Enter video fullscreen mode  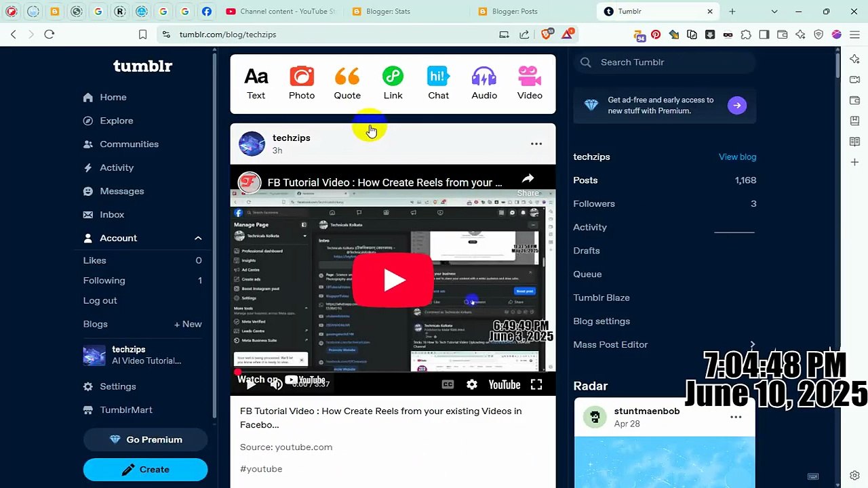536,384
